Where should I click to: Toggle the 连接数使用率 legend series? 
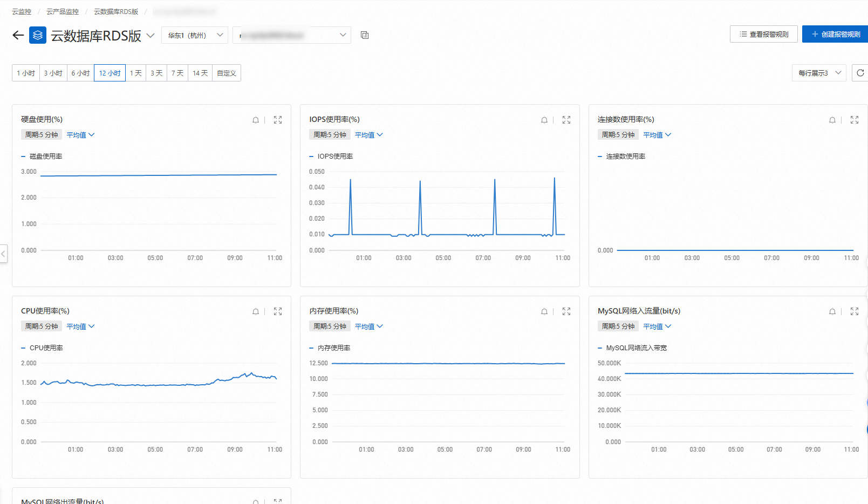[622, 156]
